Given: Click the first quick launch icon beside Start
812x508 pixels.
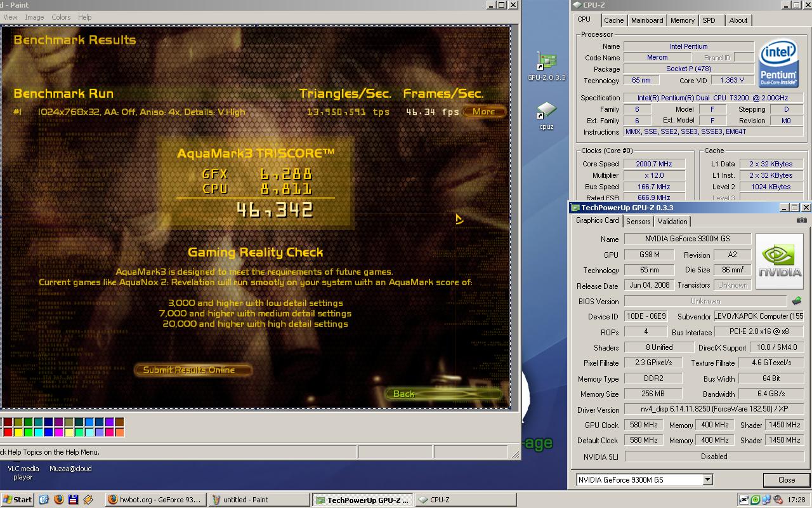Looking at the screenshot, I should coord(44,500).
